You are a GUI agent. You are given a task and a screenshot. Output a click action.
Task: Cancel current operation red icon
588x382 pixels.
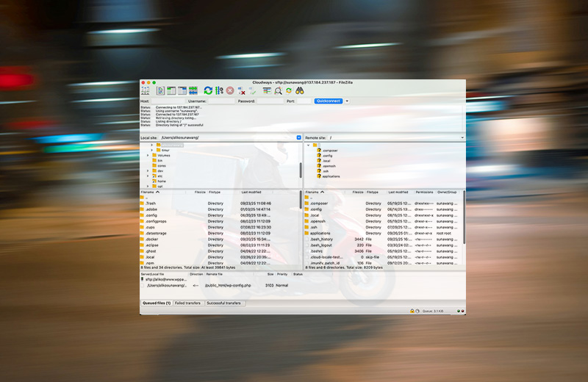230,90
